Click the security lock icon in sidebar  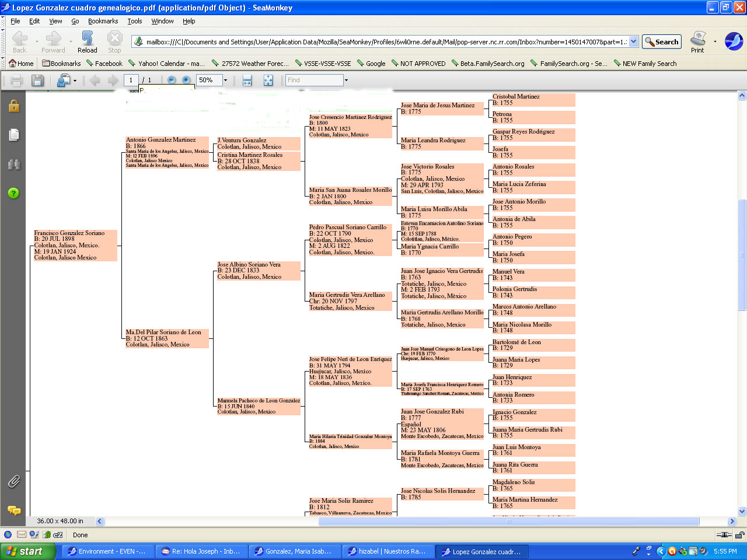(x=14, y=106)
